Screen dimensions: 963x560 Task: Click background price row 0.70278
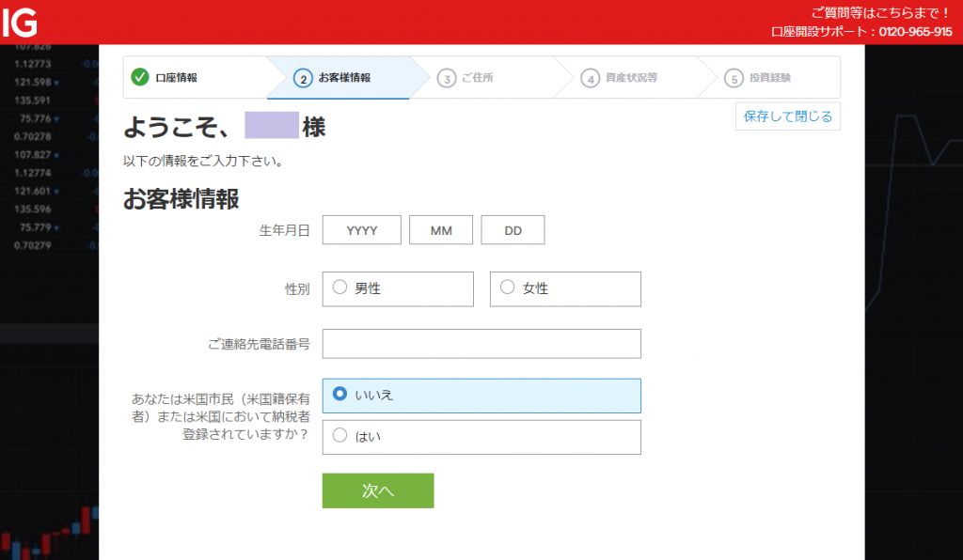click(33, 136)
